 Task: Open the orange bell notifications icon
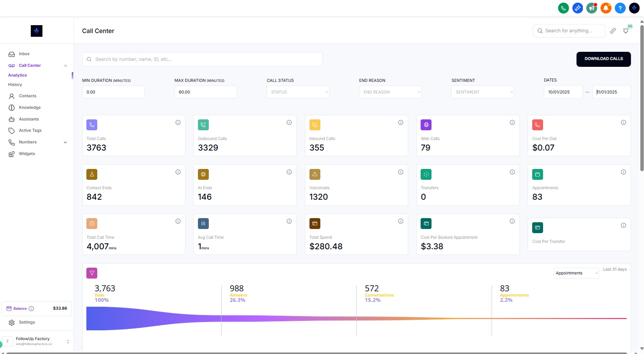tap(606, 8)
